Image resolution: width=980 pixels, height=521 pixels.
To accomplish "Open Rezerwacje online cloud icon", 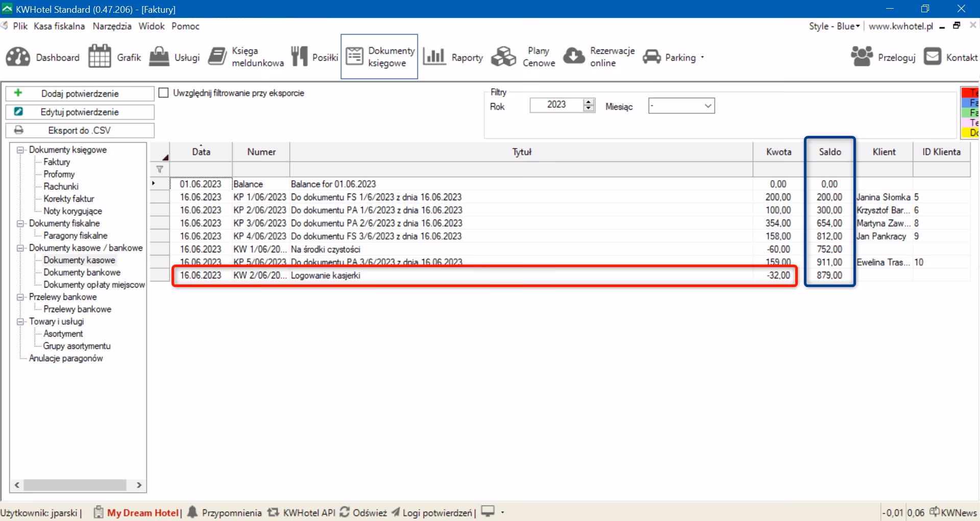I will coord(574,57).
